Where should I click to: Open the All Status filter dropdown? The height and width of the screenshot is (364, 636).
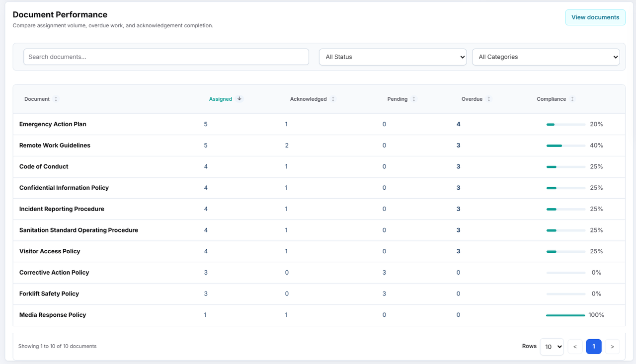click(393, 57)
